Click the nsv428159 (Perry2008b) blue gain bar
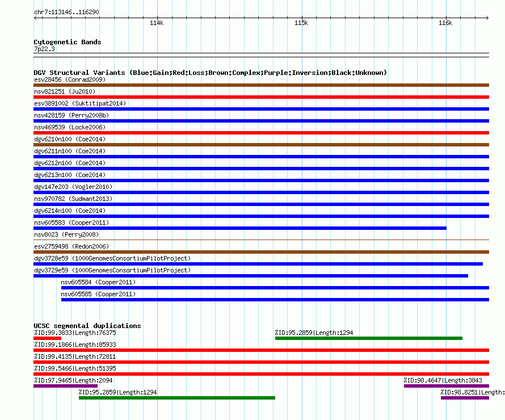The image size is (505, 420). (261, 121)
